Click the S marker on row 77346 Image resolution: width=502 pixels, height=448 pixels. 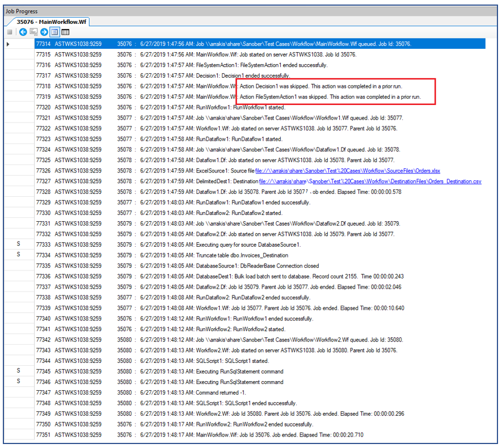coord(18,382)
